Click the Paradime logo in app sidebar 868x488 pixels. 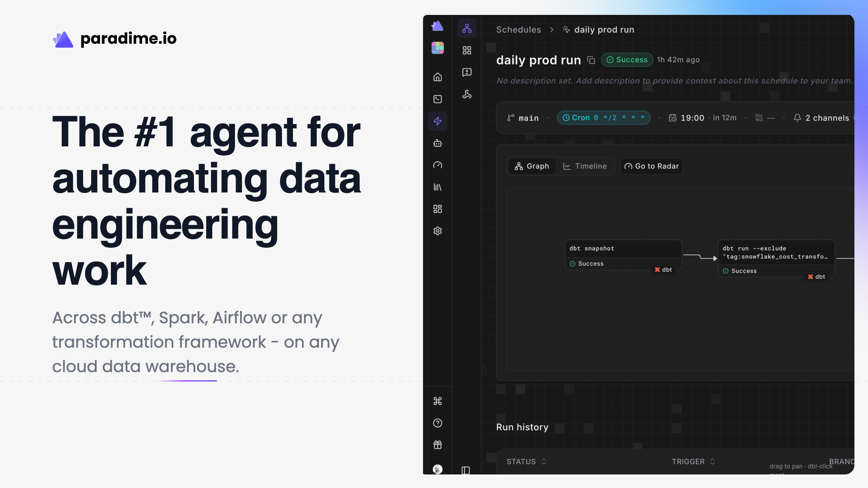(x=437, y=26)
